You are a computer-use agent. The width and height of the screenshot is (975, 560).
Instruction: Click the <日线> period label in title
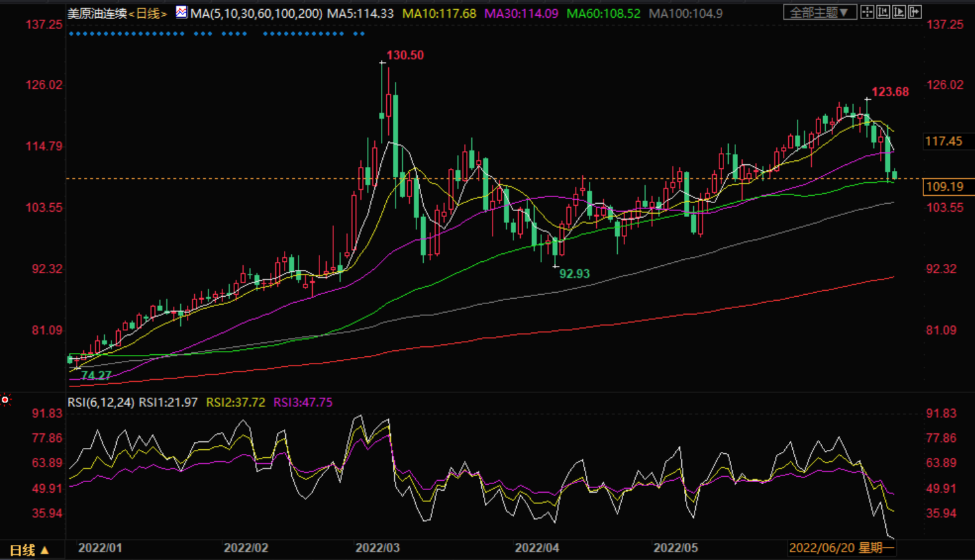[x=147, y=13]
